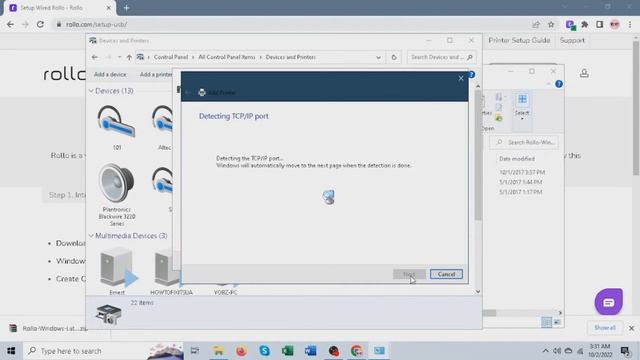The width and height of the screenshot is (640, 360).
Task: Select Plantronics Blackwire 3220 Series speaker
Action: point(117,195)
